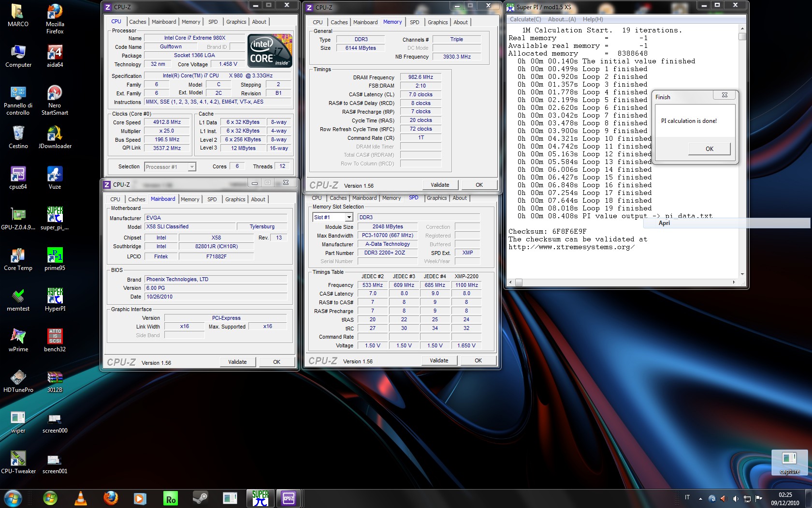
Task: Launch memtest desktop shortcut
Action: [18, 299]
